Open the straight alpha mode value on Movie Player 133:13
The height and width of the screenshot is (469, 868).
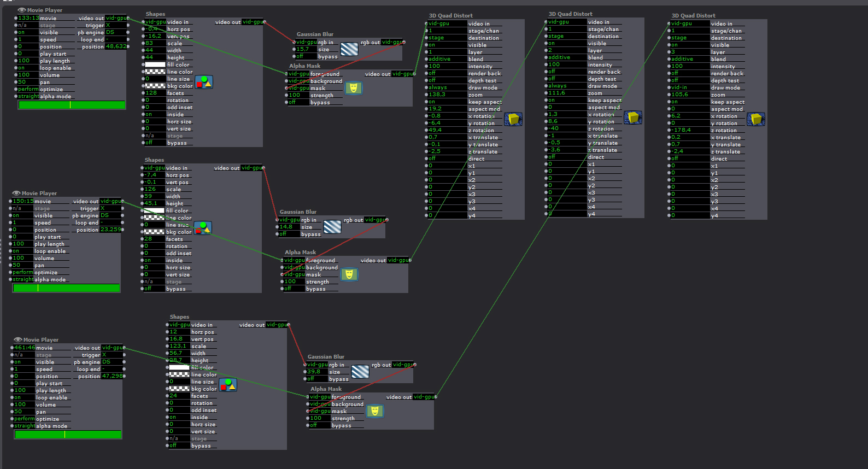coord(28,96)
